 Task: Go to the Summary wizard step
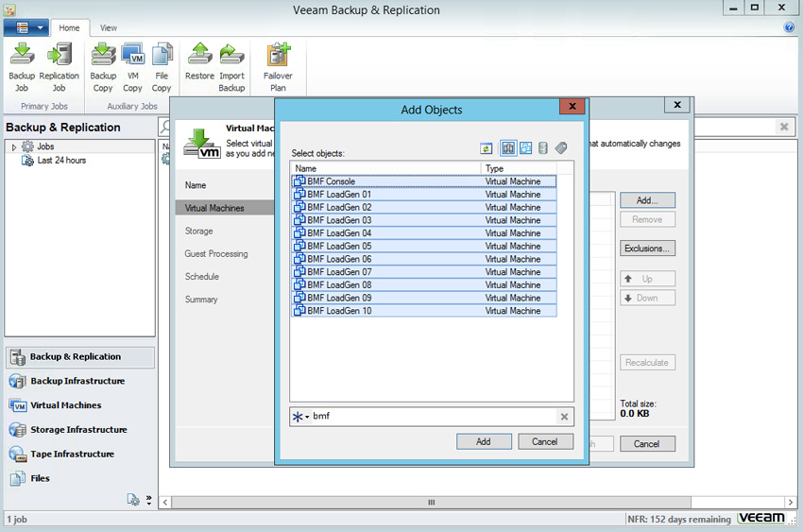(201, 300)
